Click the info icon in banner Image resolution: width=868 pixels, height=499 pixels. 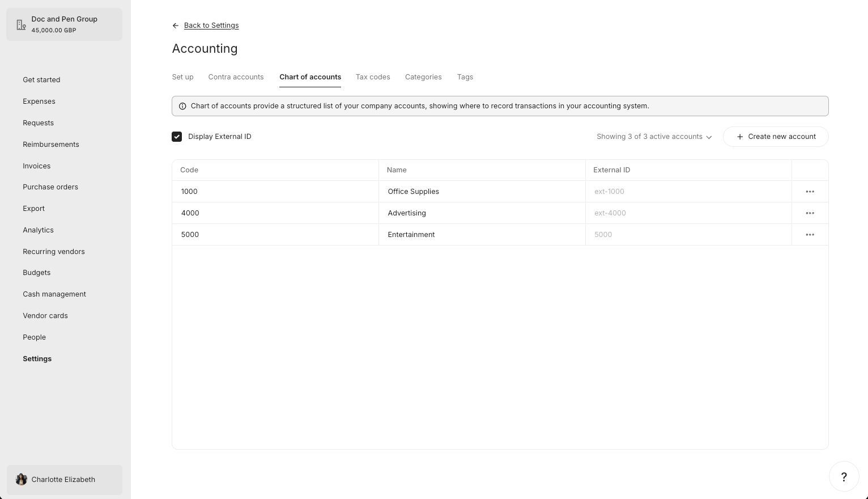click(182, 106)
